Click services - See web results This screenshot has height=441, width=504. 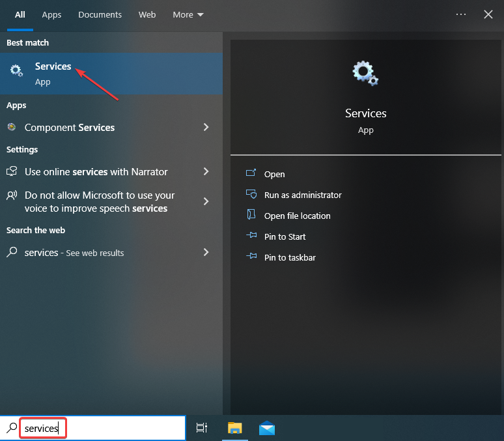click(111, 253)
